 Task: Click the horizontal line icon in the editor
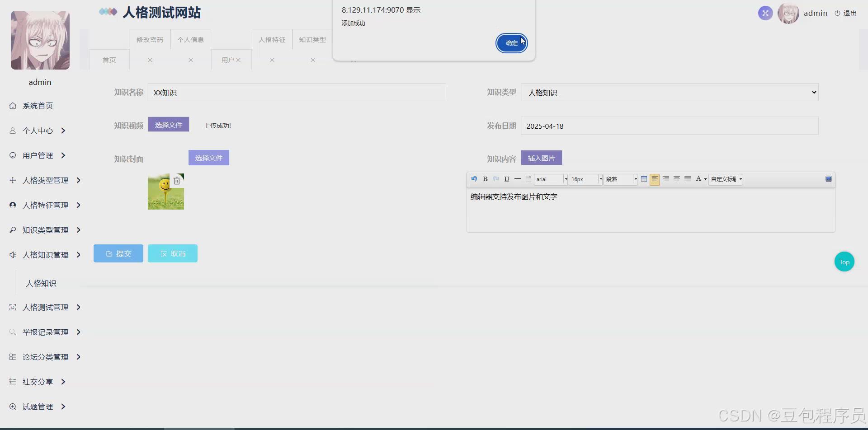518,179
